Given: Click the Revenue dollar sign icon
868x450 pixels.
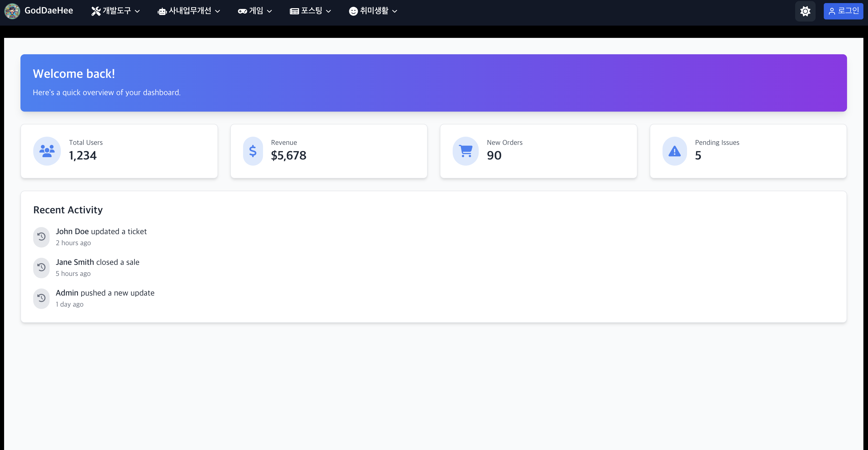Looking at the screenshot, I should 253,151.
